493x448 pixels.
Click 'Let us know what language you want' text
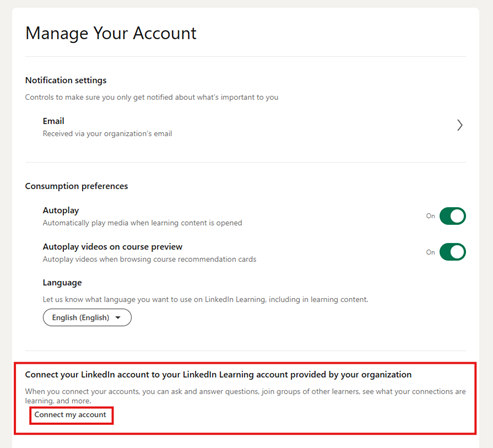tap(205, 299)
